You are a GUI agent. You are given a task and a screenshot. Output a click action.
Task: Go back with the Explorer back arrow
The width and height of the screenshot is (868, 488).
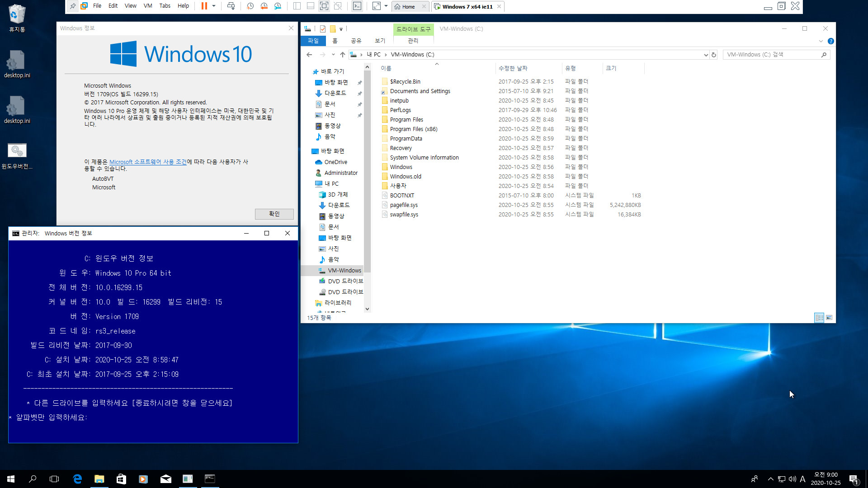[x=309, y=55]
